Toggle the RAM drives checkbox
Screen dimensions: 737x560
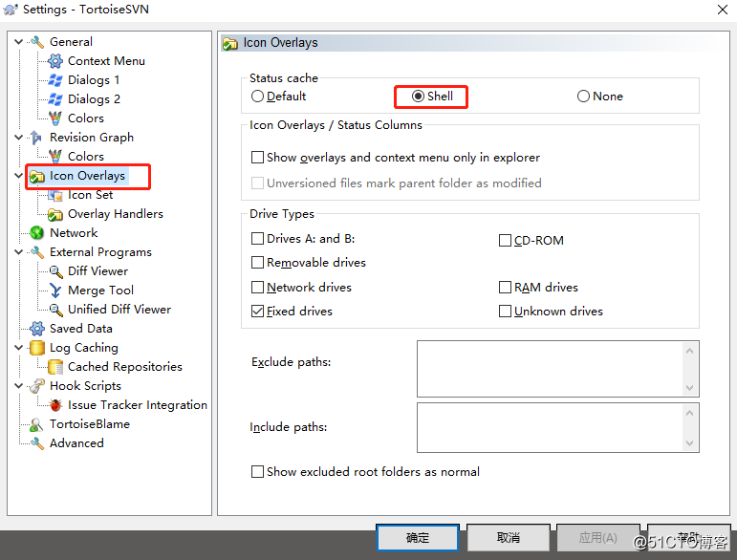[505, 288]
